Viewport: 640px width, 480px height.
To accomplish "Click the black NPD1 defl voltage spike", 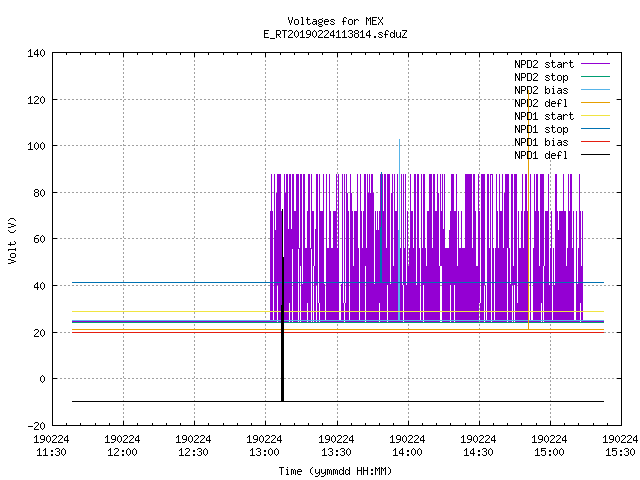I will point(282,305).
